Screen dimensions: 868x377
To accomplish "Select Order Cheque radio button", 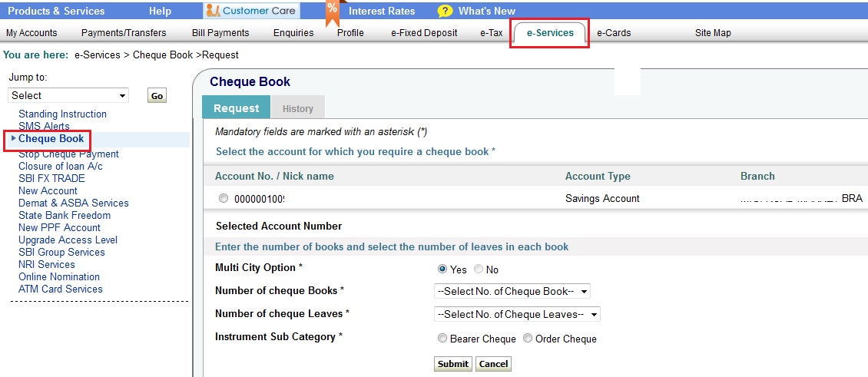I will coord(527,339).
